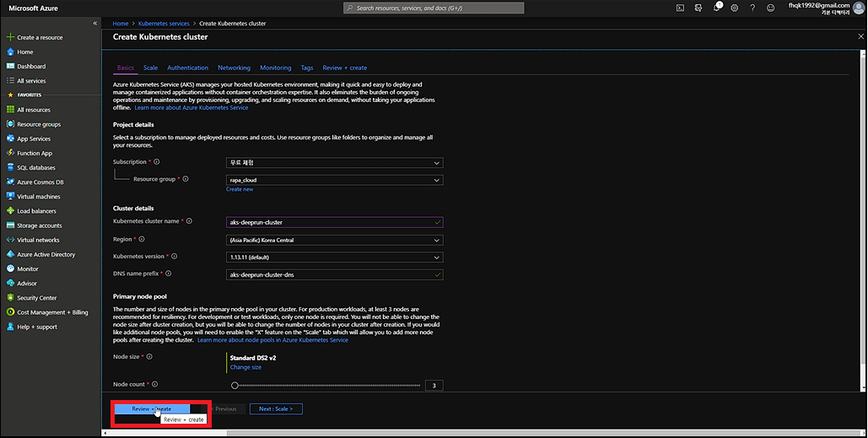
Task: Open Home from the sidebar icon
Action: 10,51
